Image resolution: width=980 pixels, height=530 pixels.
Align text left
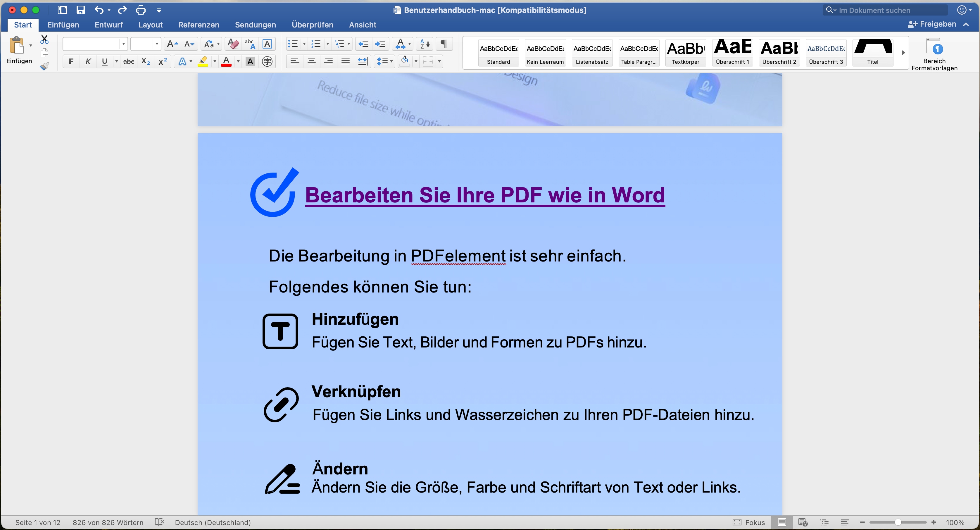294,61
